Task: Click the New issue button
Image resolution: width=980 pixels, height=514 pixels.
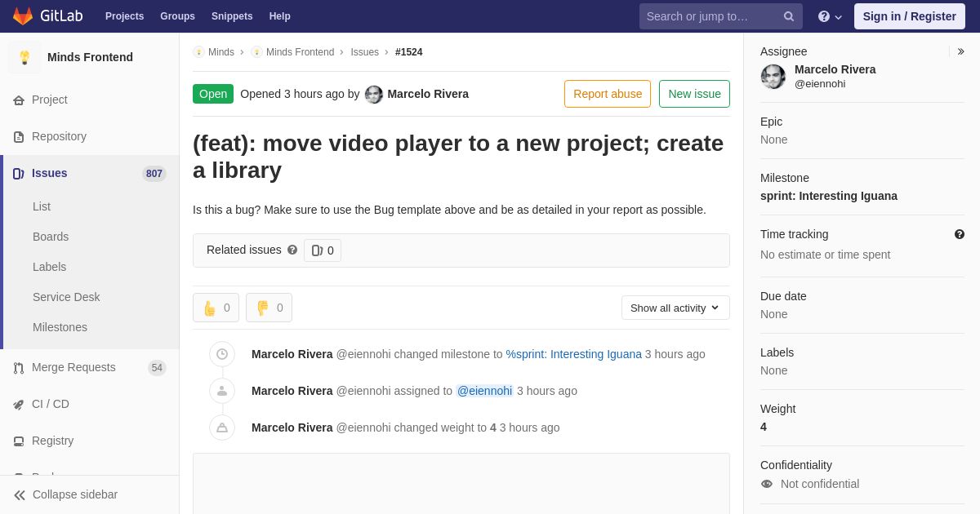Action: pyautogui.click(x=694, y=94)
